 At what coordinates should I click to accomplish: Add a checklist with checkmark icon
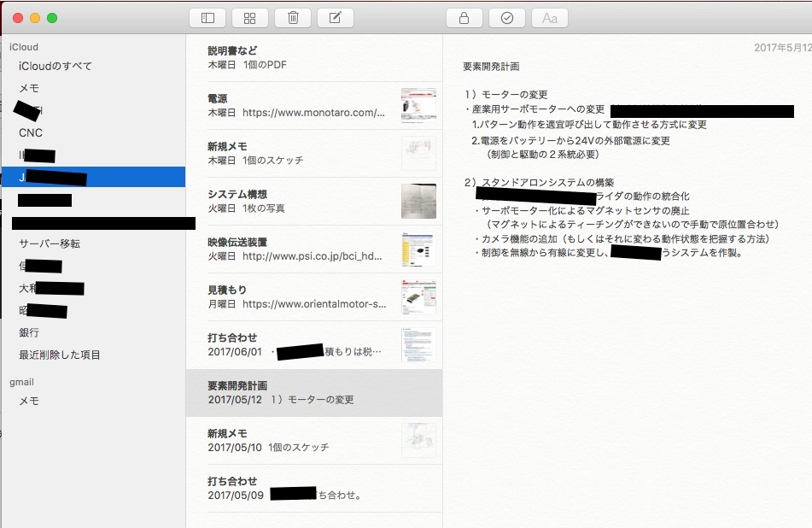[x=507, y=18]
